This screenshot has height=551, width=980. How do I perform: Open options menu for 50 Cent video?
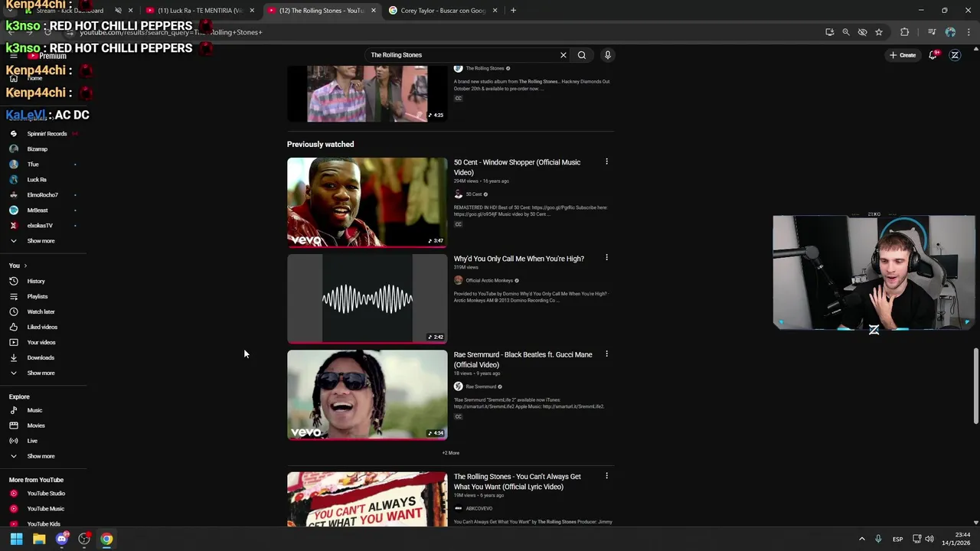(x=606, y=161)
